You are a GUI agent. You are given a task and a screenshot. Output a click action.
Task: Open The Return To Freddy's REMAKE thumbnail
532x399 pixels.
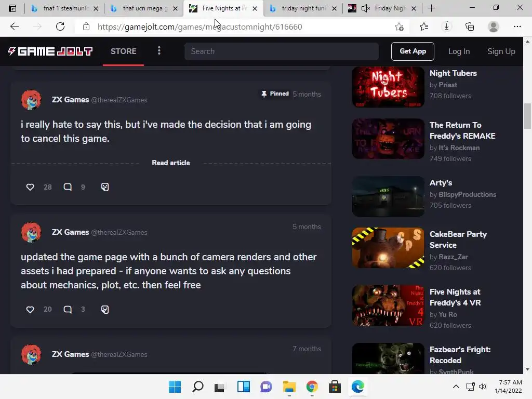pos(388,138)
